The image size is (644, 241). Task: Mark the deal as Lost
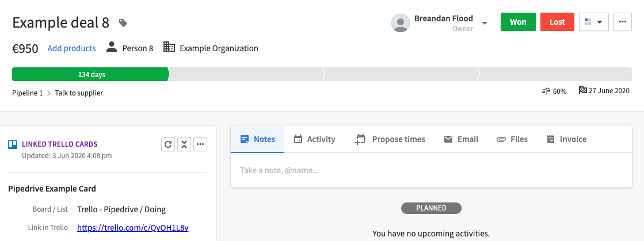click(x=557, y=22)
